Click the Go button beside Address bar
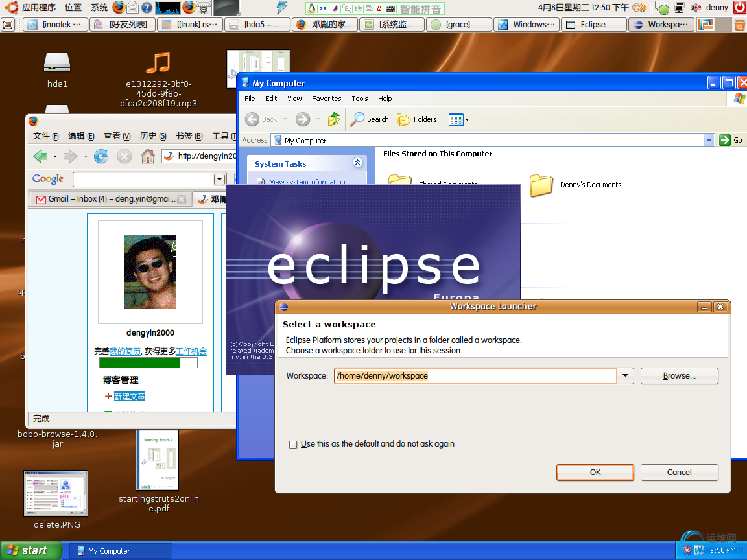Viewport: 747px width, 560px height. coord(731,140)
